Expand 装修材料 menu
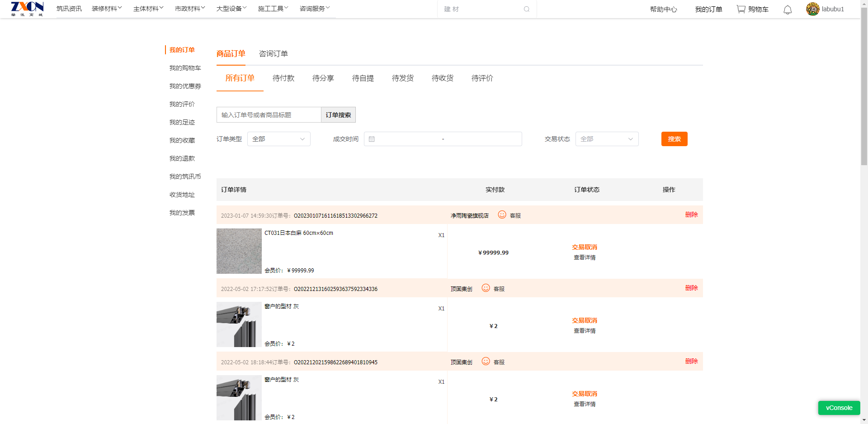The width and height of the screenshot is (868, 424). click(x=107, y=9)
